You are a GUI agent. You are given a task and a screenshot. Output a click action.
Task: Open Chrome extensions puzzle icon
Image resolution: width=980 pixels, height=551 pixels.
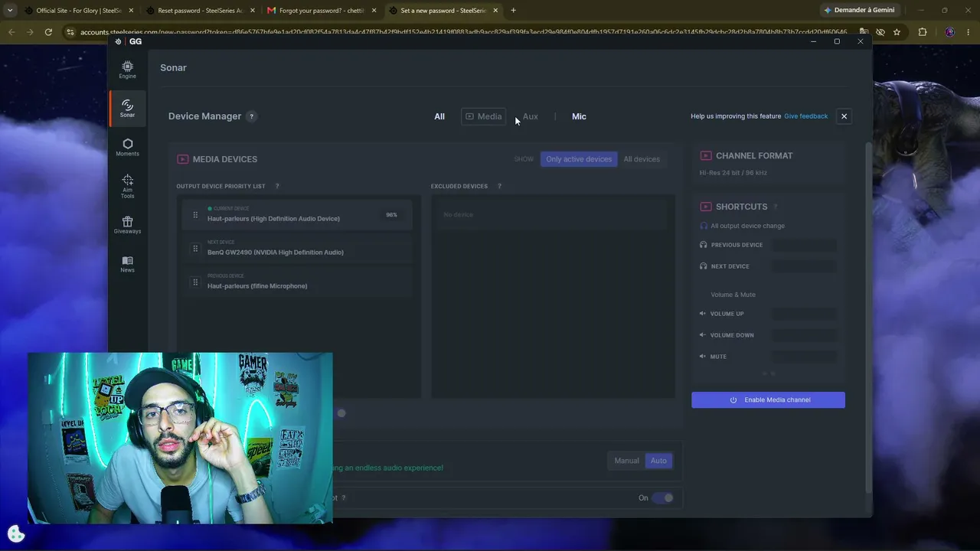pos(922,32)
